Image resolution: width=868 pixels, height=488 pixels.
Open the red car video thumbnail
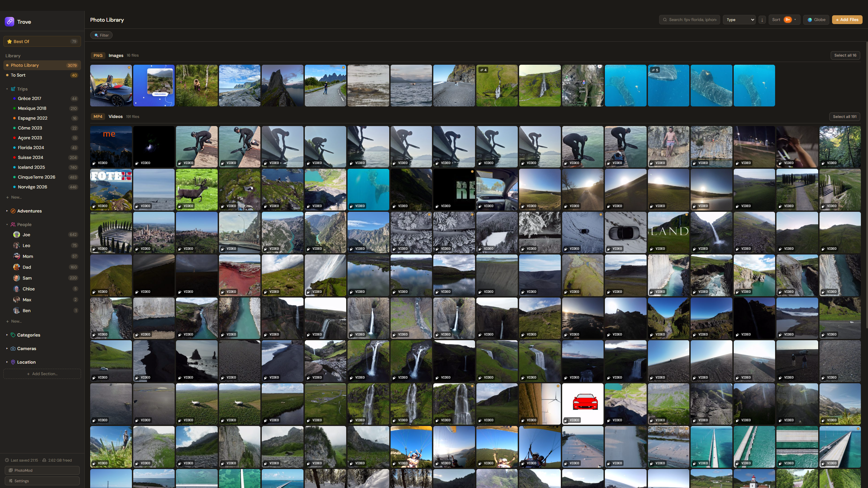coord(583,404)
